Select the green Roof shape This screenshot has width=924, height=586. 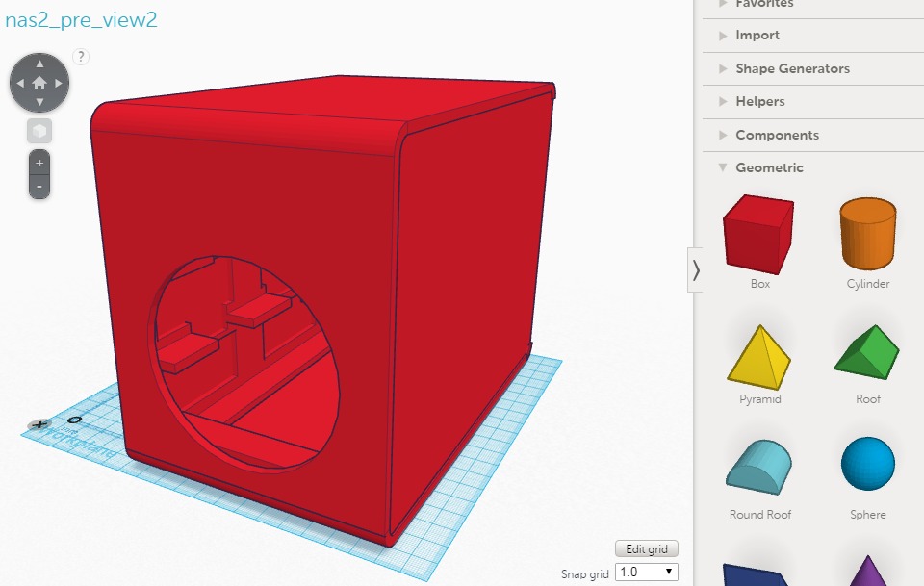867,352
